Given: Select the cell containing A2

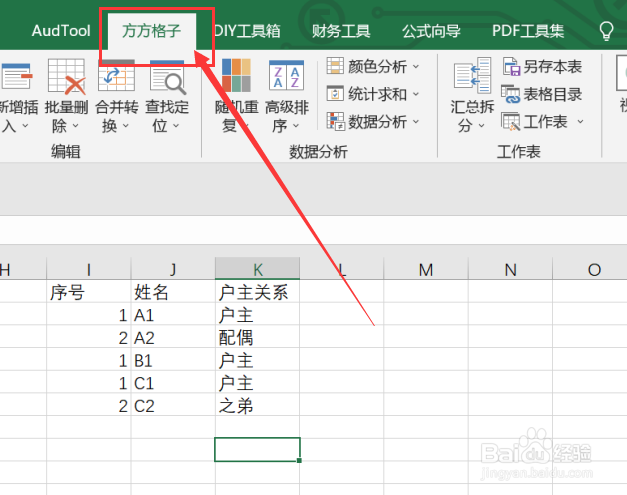Looking at the screenshot, I should click(173, 337).
